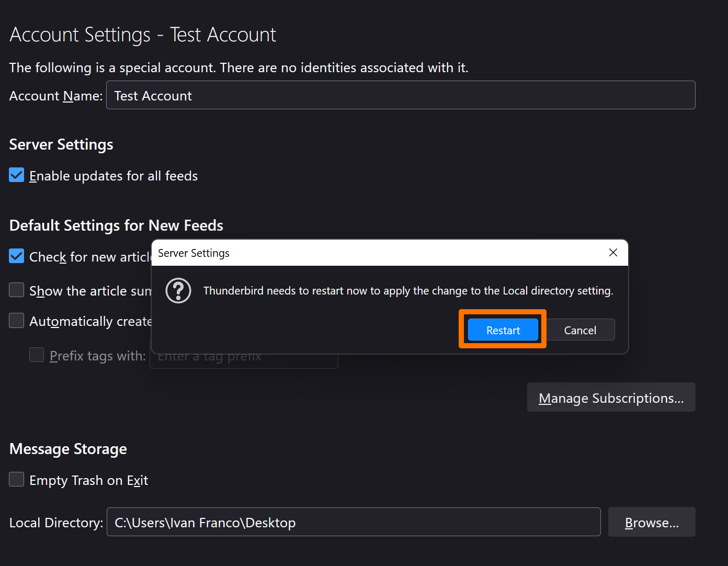728x566 pixels.
Task: Focus the Local Directory path field
Action: point(353,522)
